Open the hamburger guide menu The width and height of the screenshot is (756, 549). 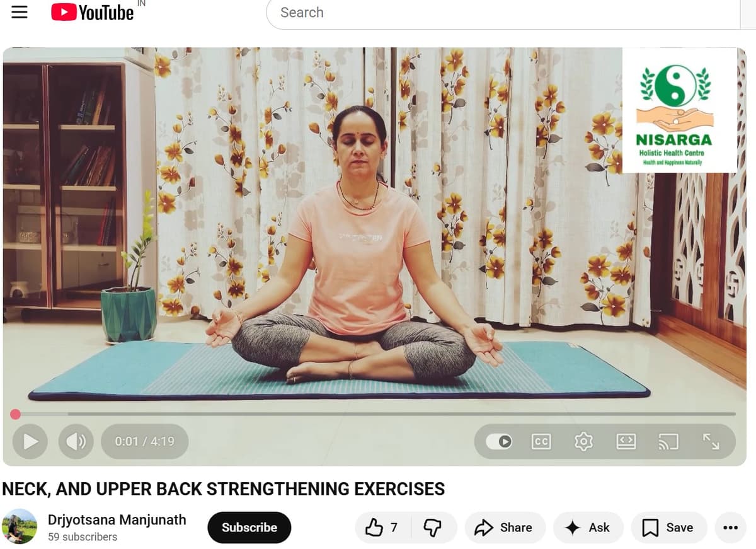pyautogui.click(x=20, y=13)
